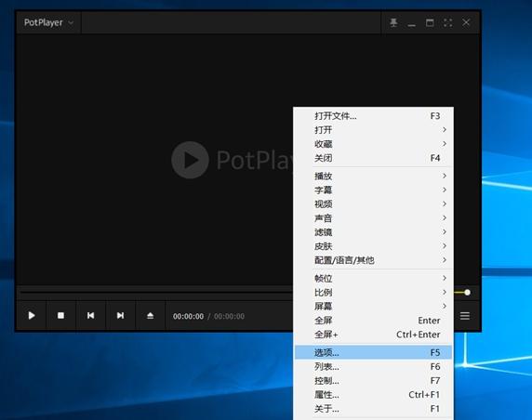The height and width of the screenshot is (420, 532).
Task: Select 全屏 Enter menu entry
Action: [x=373, y=321]
